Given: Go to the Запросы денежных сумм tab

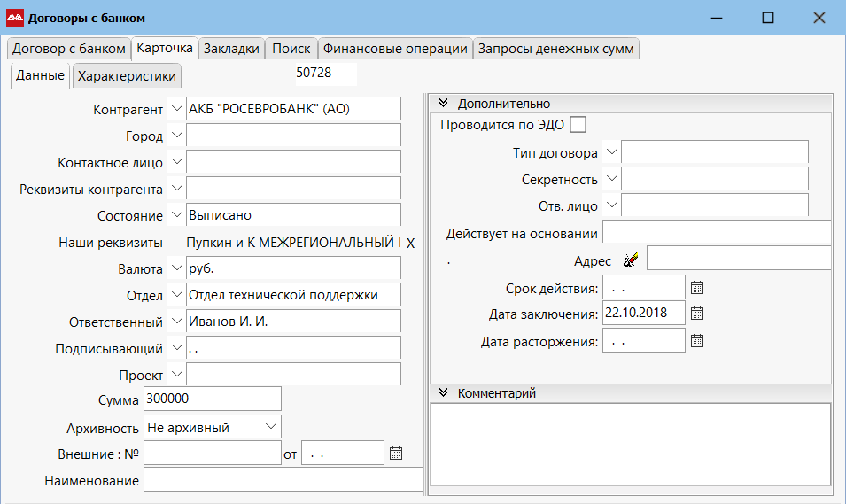Looking at the screenshot, I should [x=555, y=49].
